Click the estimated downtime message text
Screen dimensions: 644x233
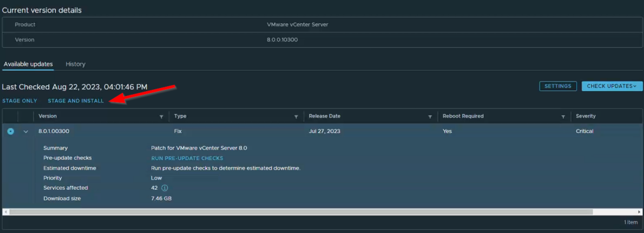click(x=226, y=168)
